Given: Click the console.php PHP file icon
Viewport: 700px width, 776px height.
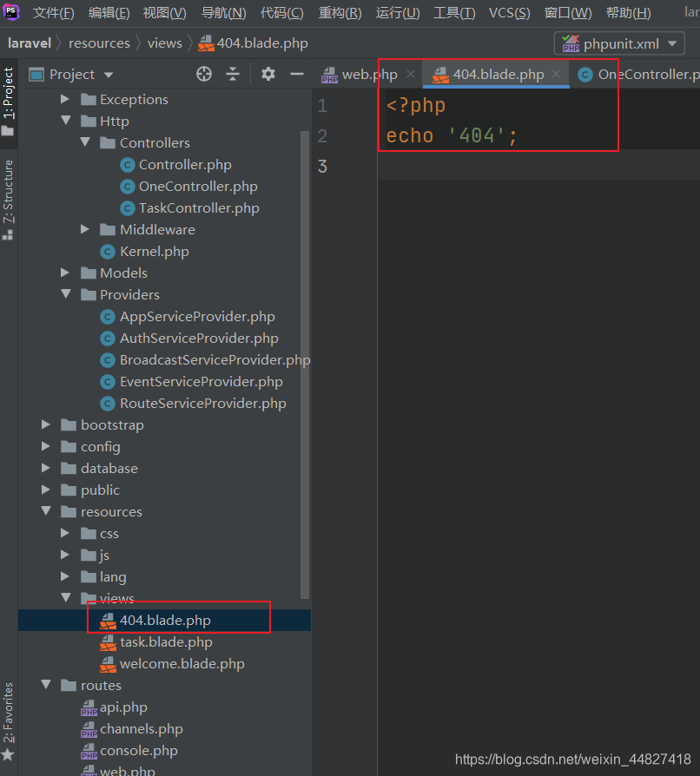Looking at the screenshot, I should [89, 751].
